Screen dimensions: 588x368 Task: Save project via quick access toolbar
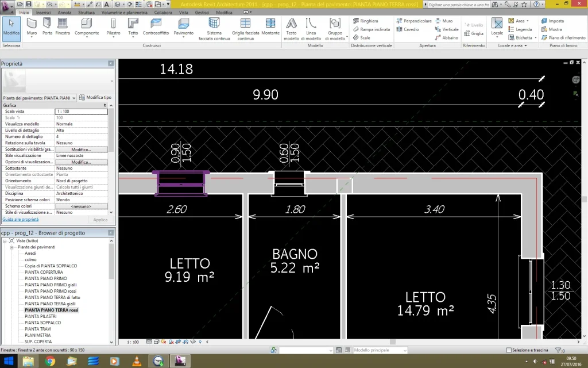click(x=29, y=5)
